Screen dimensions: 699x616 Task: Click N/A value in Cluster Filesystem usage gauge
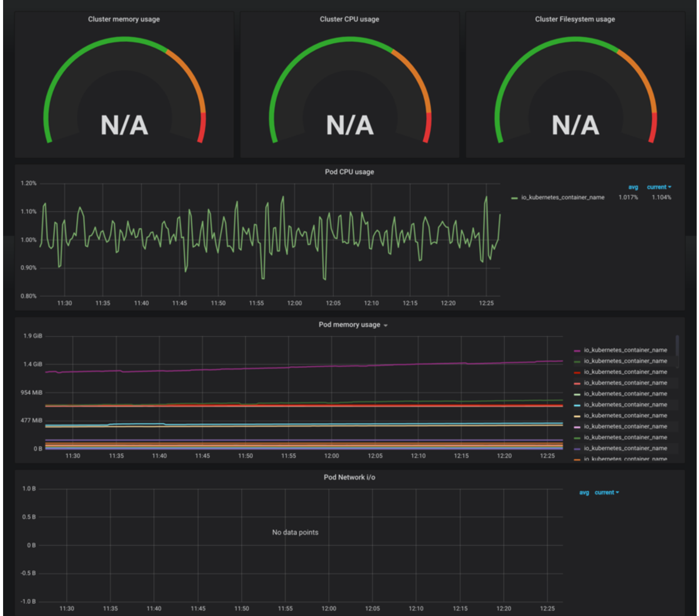tap(575, 125)
